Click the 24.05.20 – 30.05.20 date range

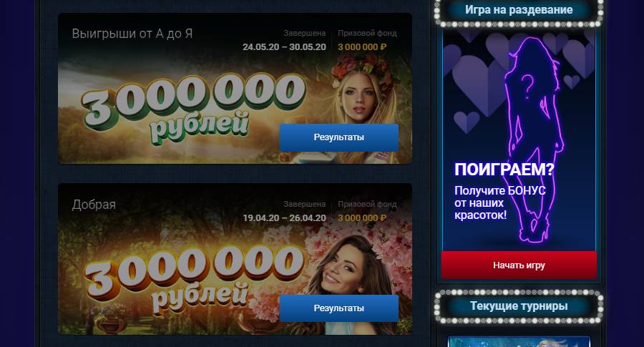pos(284,47)
